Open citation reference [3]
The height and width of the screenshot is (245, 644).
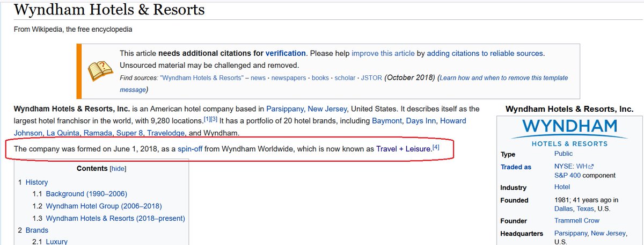pyautogui.click(x=213, y=118)
